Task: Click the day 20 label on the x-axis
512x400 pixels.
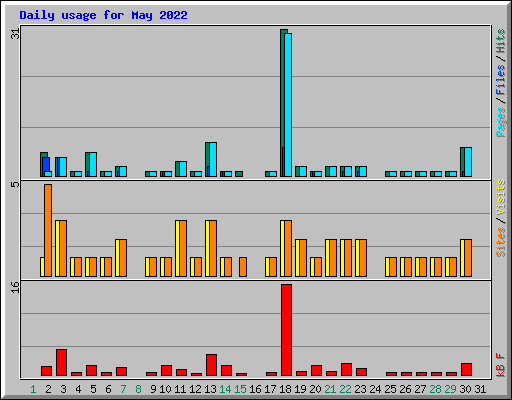Action: (315, 389)
